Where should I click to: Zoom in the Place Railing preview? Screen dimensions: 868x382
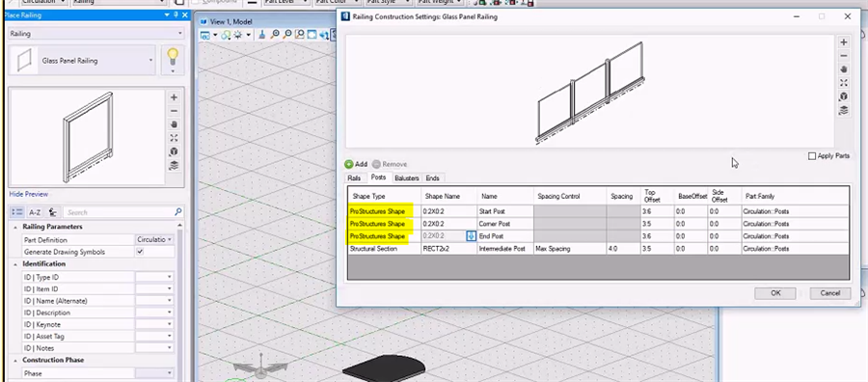[174, 97]
